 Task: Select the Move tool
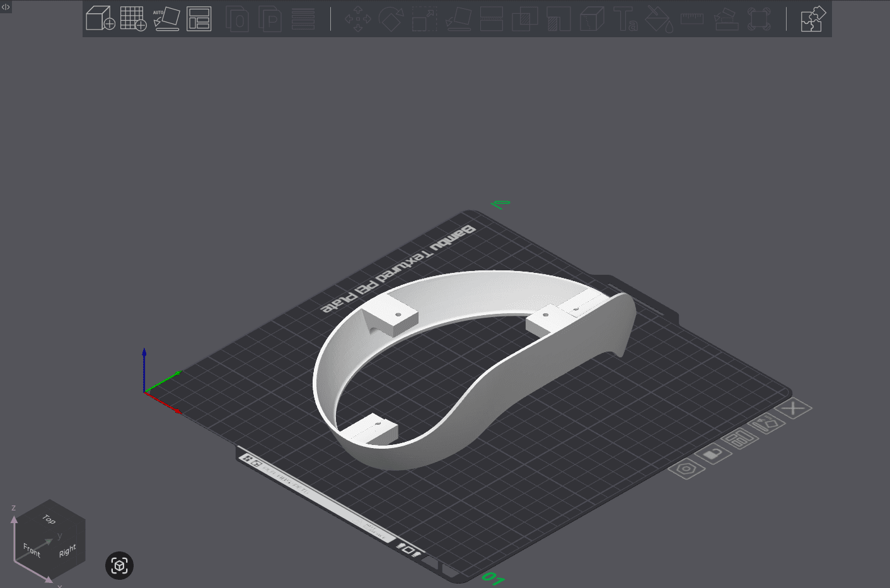[357, 18]
